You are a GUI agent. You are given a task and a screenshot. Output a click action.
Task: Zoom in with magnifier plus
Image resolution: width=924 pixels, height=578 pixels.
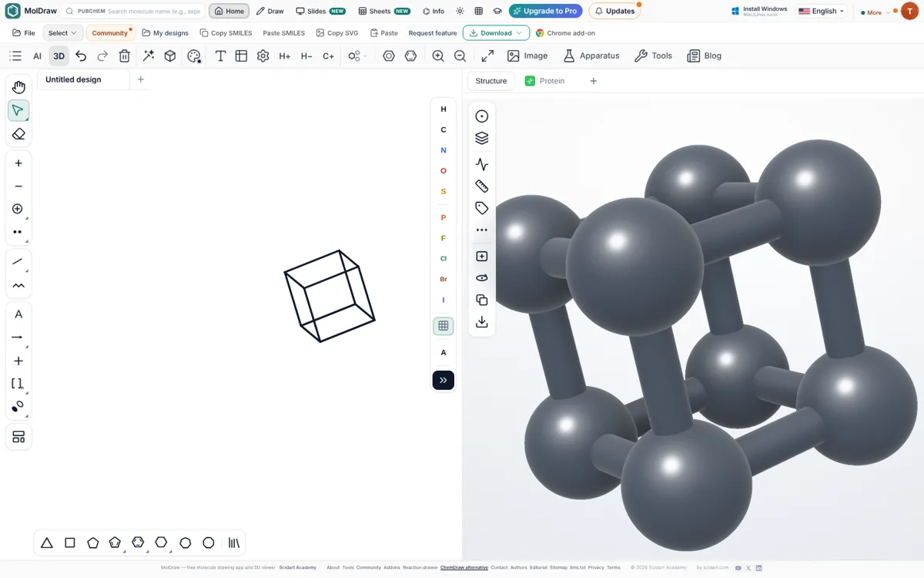click(x=438, y=55)
